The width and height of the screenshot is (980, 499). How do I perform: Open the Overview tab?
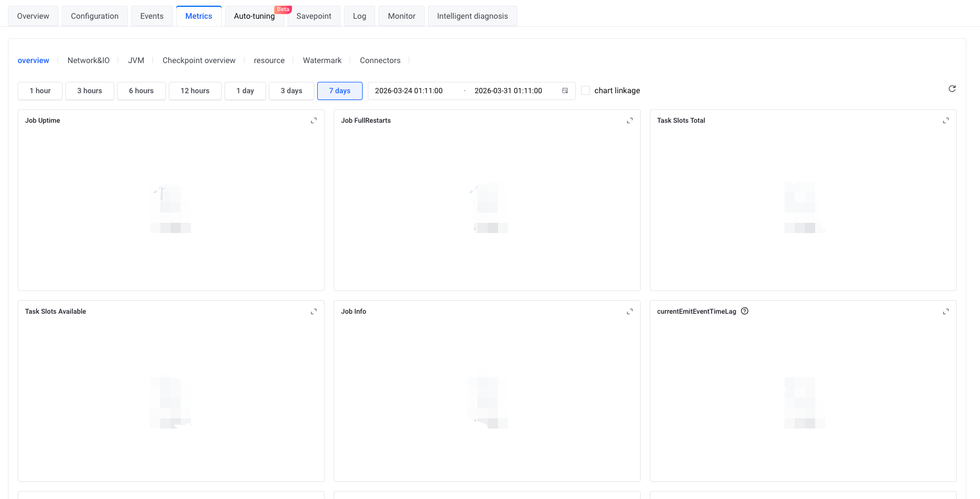[x=33, y=16]
